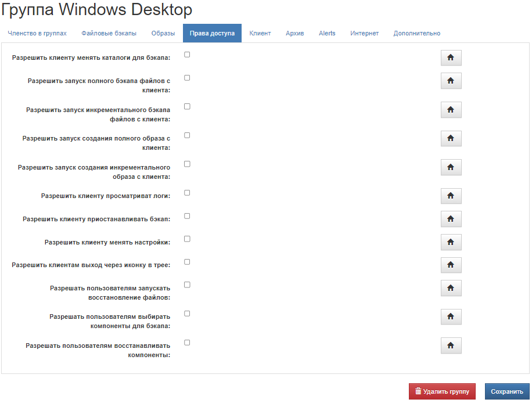Enable клиенту приостанавливать бэкап checkbox
Image resolution: width=532 pixels, height=403 pixels.
(x=187, y=216)
